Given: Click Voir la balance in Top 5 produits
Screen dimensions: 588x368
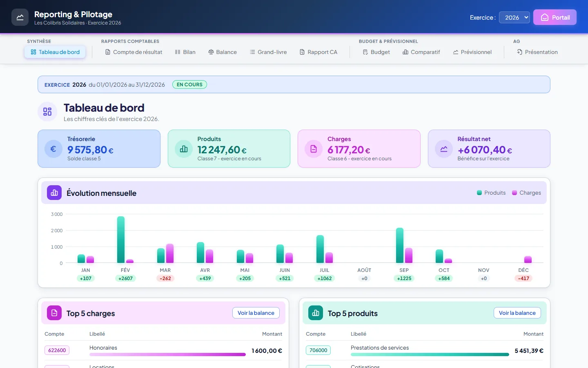Looking at the screenshot, I should point(517,313).
